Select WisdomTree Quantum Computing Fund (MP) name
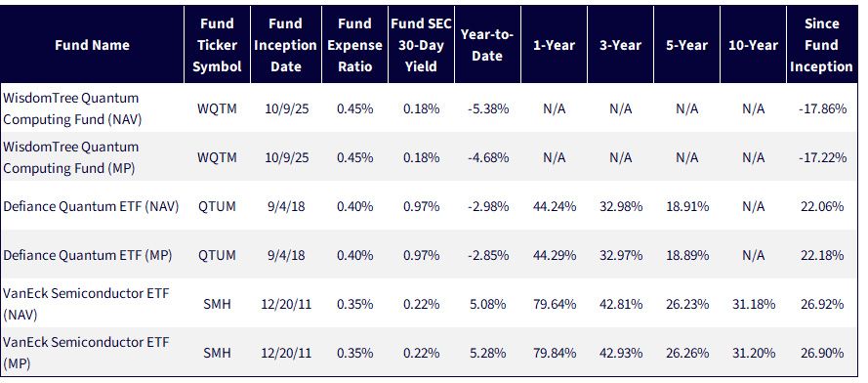 click(70, 157)
